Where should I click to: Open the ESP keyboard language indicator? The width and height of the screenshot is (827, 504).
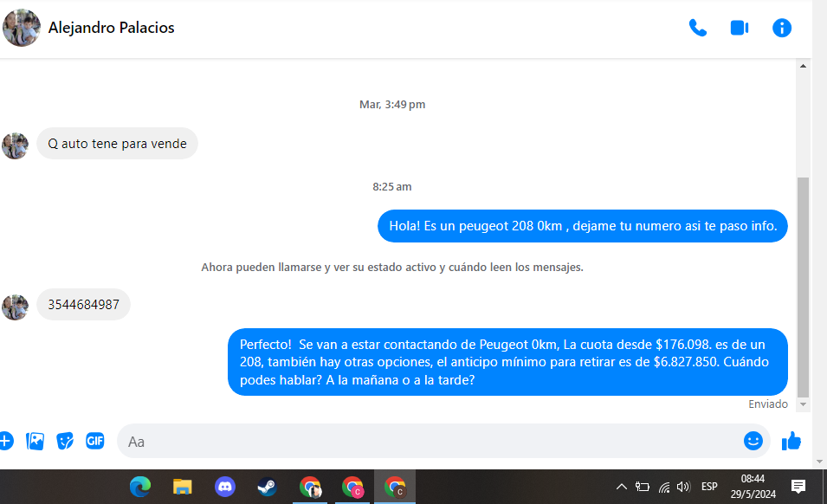pyautogui.click(x=709, y=487)
